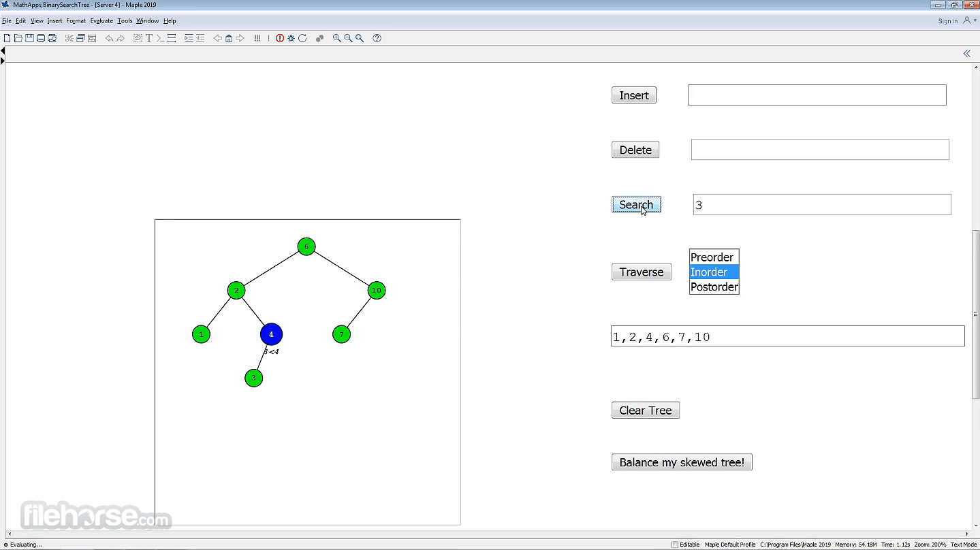Focus the Delete value text field
Screen dimensions: 980x550
click(x=820, y=150)
